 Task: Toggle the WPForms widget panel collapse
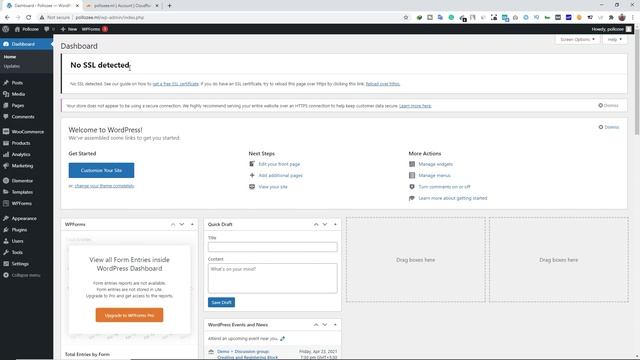192,224
